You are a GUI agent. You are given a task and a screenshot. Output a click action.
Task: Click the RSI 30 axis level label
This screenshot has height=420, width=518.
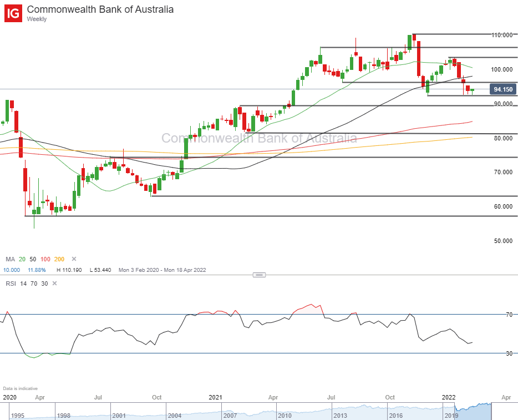point(510,353)
